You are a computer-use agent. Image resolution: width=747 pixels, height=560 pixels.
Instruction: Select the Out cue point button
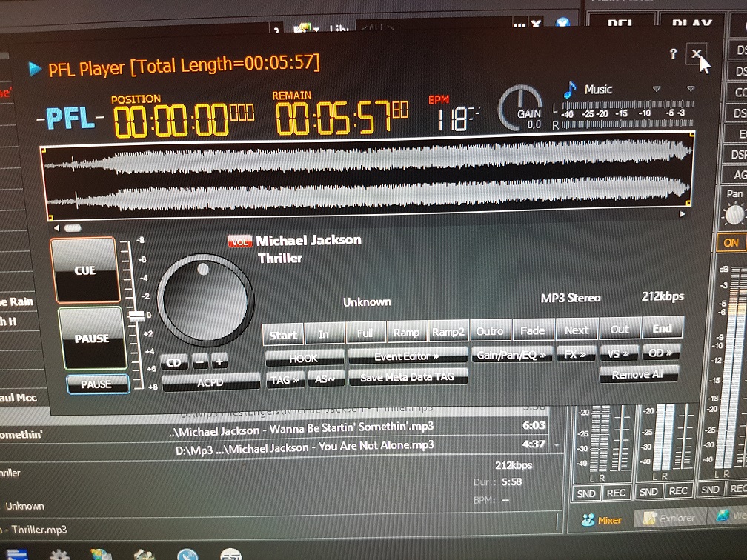(620, 329)
